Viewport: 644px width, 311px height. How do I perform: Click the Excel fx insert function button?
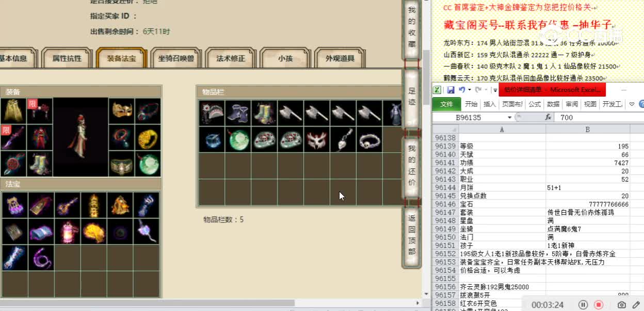(548, 118)
